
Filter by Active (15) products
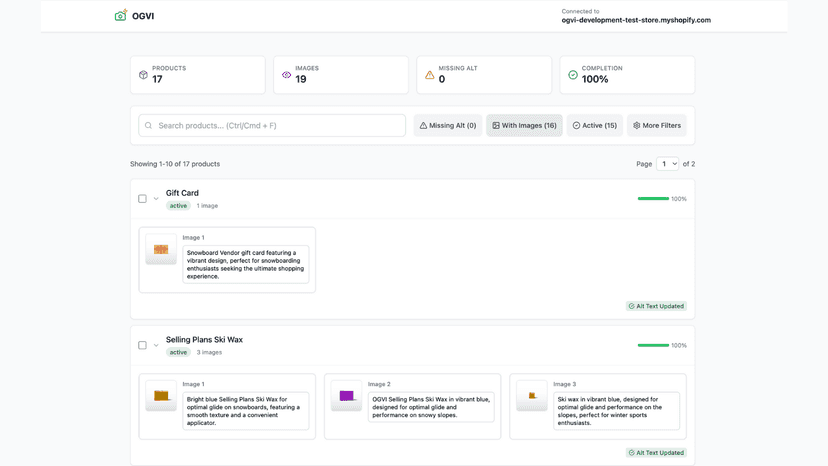tap(595, 126)
